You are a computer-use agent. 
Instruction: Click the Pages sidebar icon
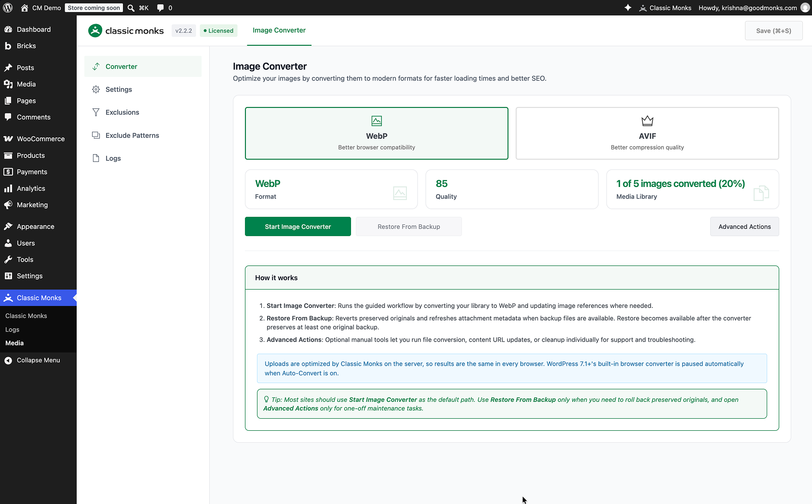click(x=8, y=101)
